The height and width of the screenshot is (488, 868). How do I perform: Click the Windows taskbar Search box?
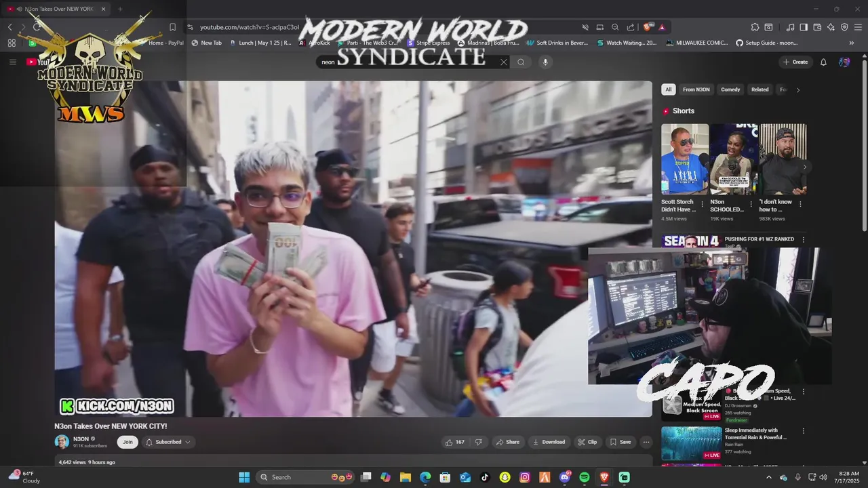tap(307, 477)
